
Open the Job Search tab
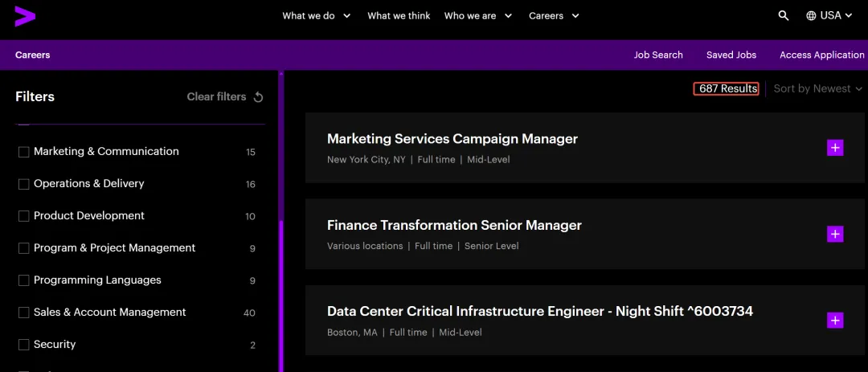coord(658,55)
